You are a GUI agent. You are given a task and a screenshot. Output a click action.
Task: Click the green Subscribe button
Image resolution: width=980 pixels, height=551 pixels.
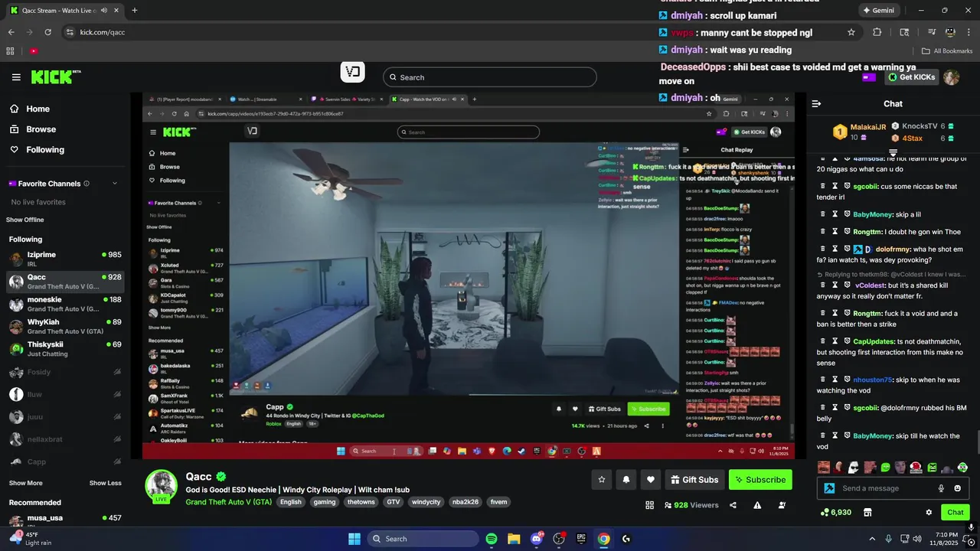pyautogui.click(x=760, y=480)
